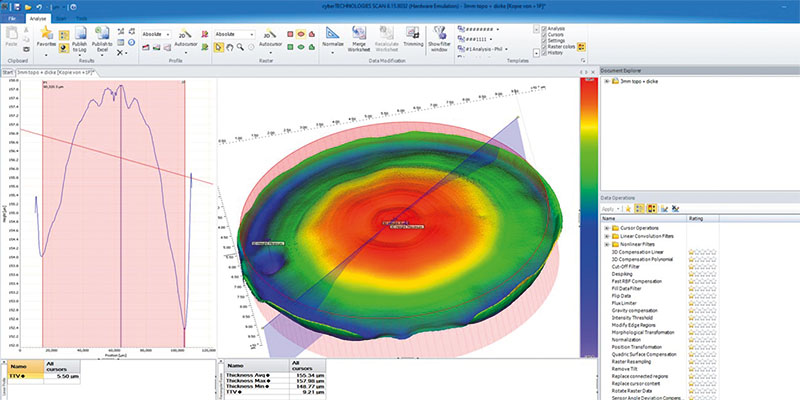Click the Apply button in Data Operations
The width and height of the screenshot is (800, 400).
click(x=608, y=209)
